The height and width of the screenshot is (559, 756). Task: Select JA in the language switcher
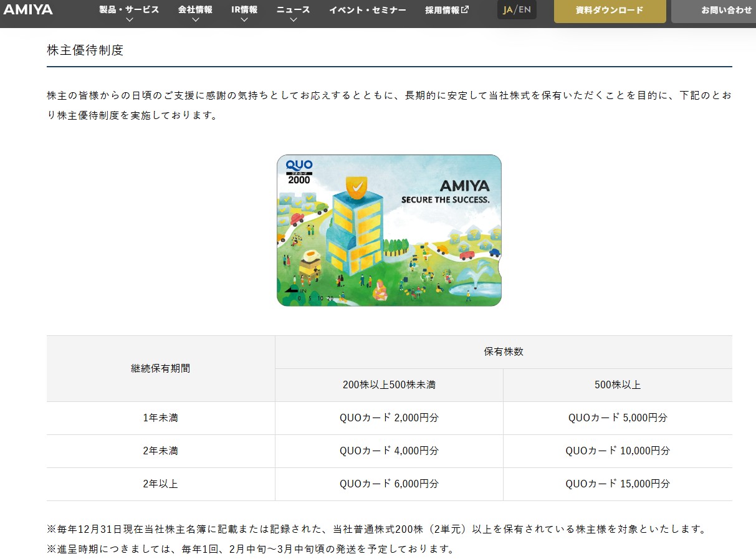tap(507, 9)
